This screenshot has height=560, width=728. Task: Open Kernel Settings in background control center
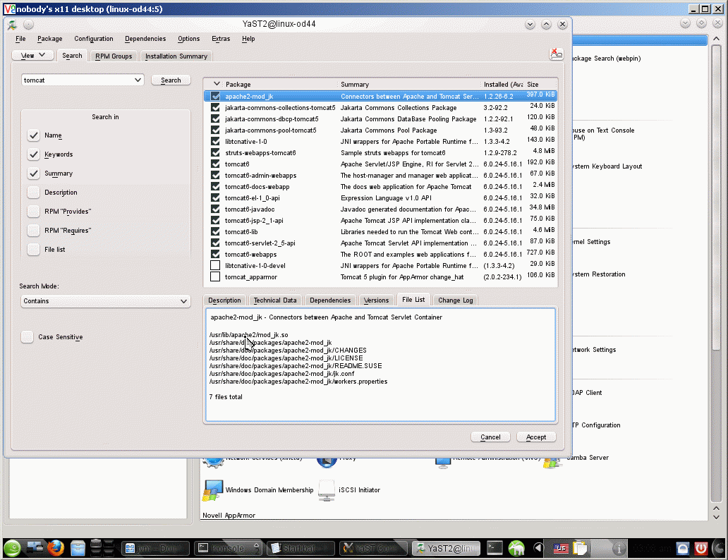pos(591,242)
